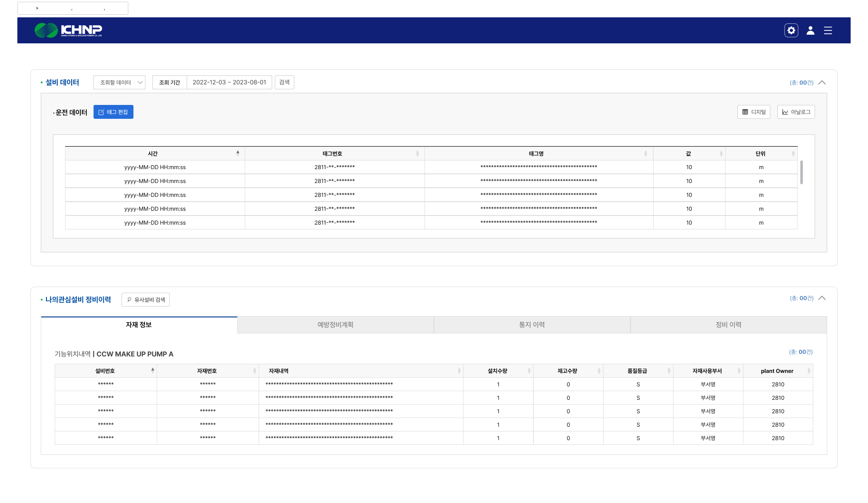
Task: Switch to 아날로그 chart view
Action: tap(796, 112)
